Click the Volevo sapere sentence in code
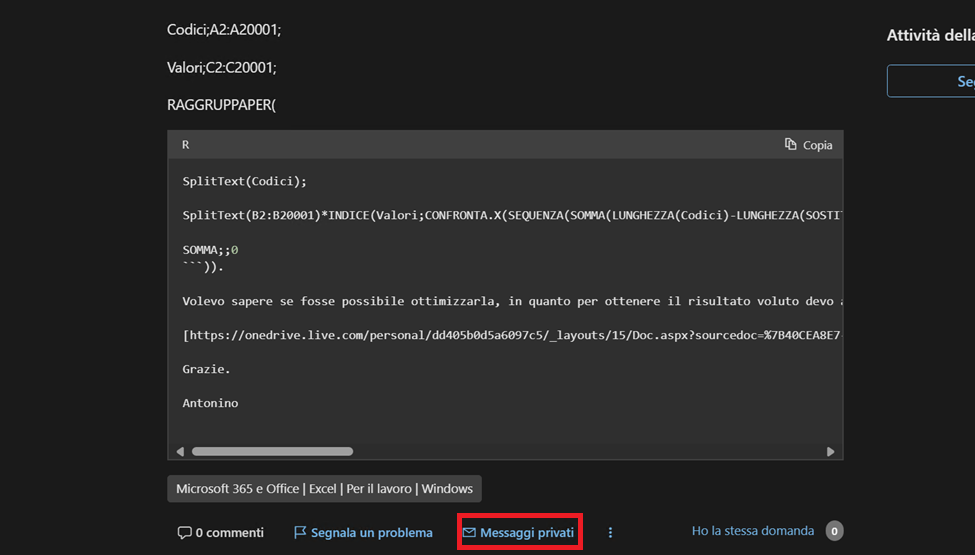The image size is (975, 555). [512, 301]
